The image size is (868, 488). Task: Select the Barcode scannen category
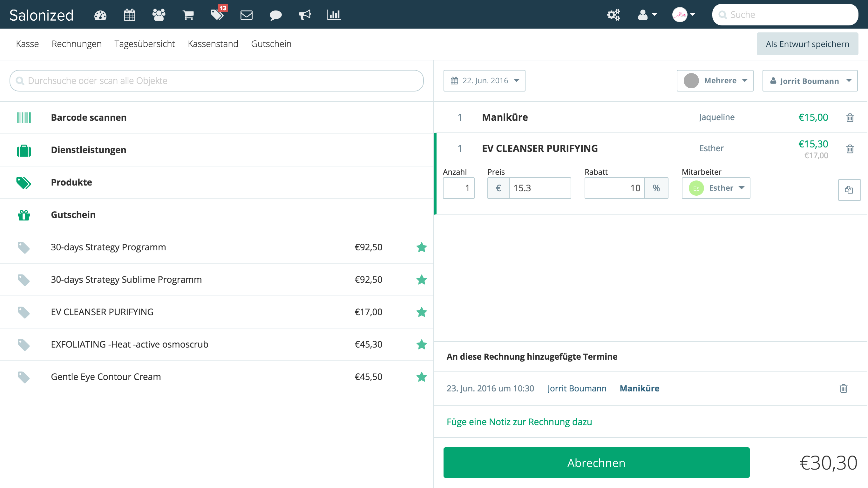click(x=89, y=117)
